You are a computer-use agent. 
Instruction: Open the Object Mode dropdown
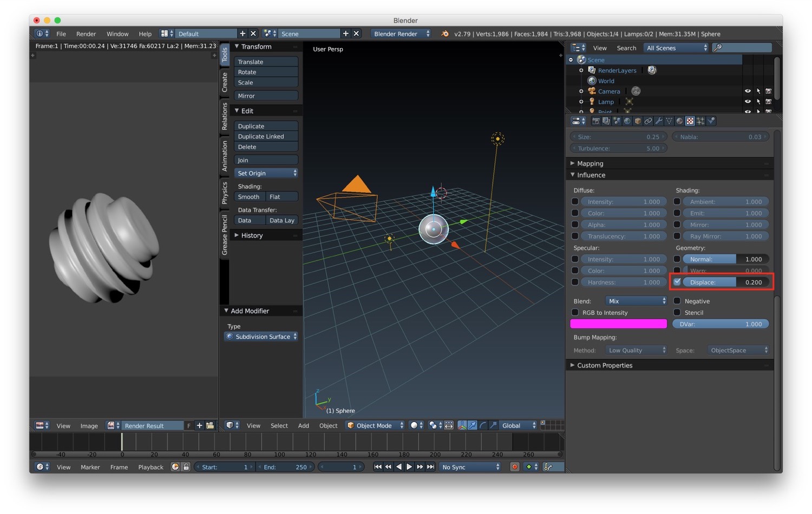(x=375, y=425)
